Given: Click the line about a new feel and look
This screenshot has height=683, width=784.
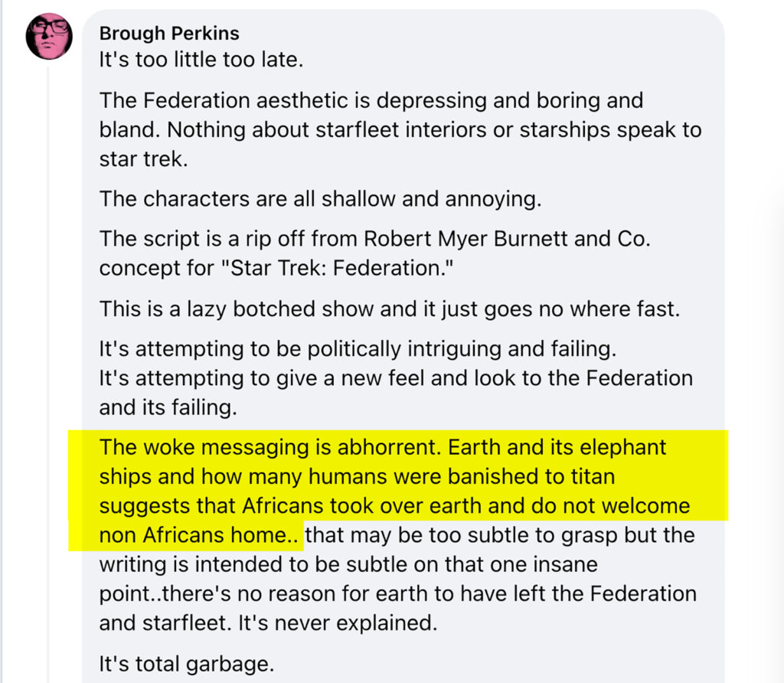Looking at the screenshot, I should (396, 378).
